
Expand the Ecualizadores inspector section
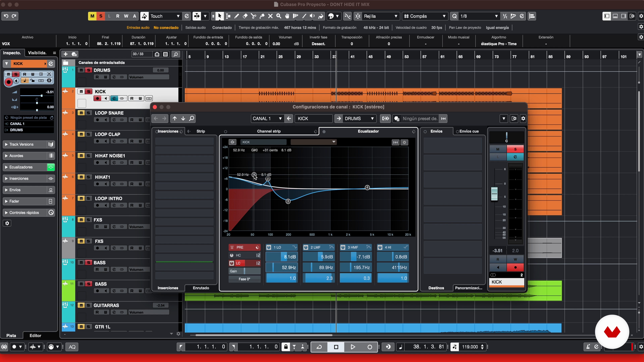[x=25, y=167]
